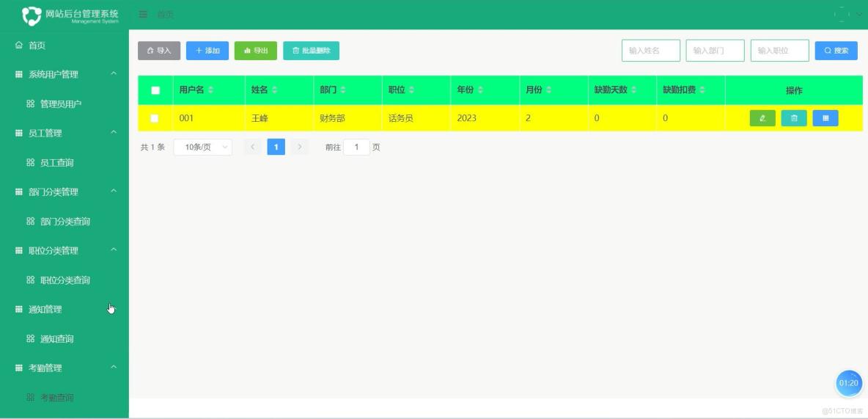Screen dimensions: 868x419
Task: Click the 导入 import button
Action: coord(159,51)
